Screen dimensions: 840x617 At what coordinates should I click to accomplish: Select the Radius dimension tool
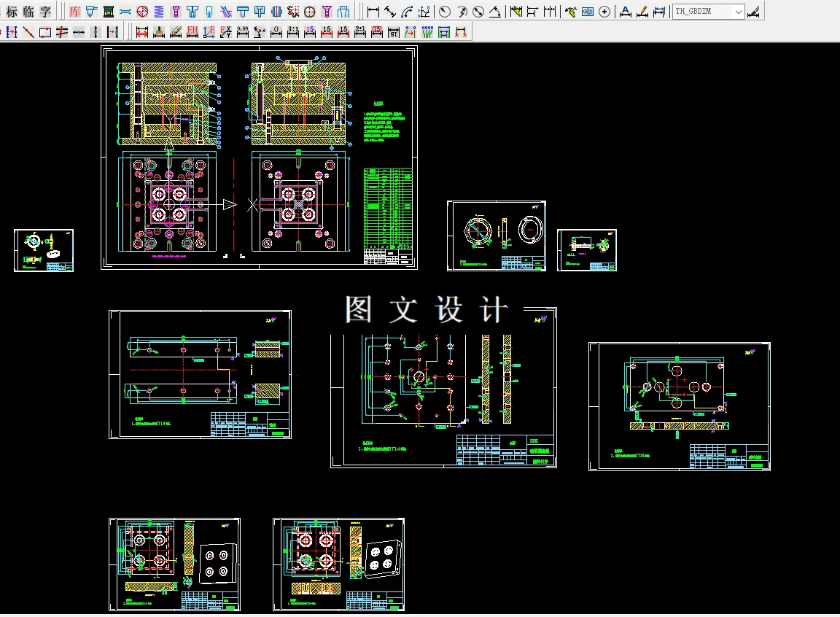pyautogui.click(x=445, y=11)
